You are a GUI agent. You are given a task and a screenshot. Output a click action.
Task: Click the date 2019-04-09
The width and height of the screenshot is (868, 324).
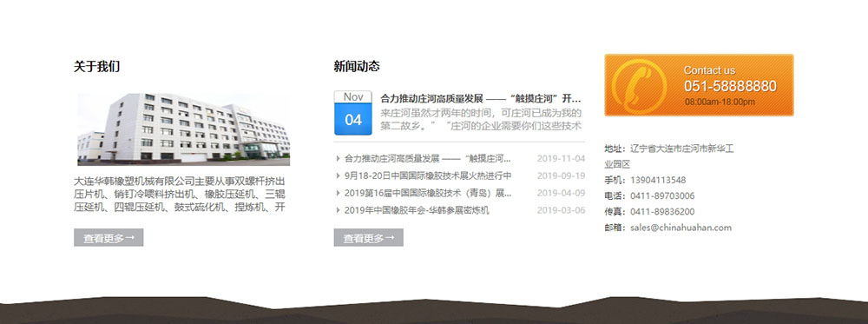[561, 194]
